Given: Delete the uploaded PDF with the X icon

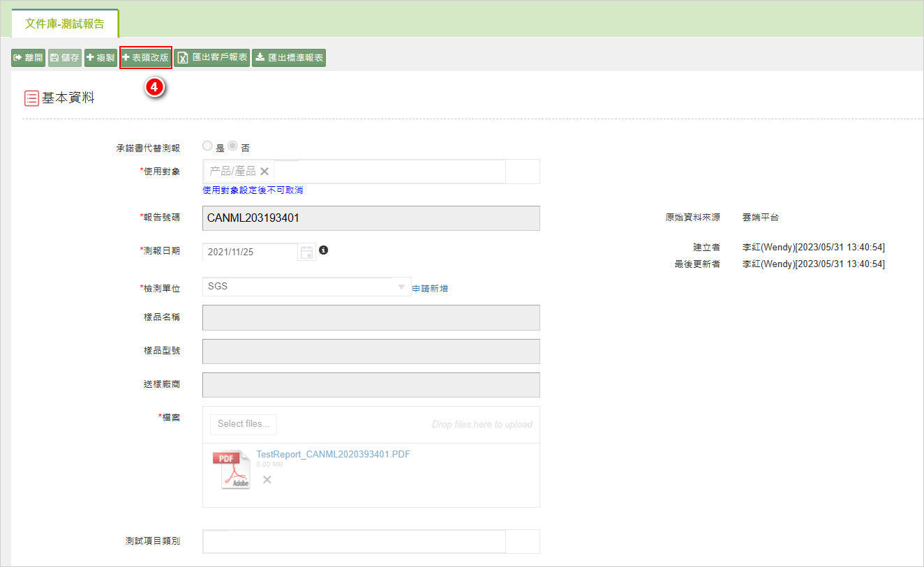Looking at the screenshot, I should click(x=267, y=479).
